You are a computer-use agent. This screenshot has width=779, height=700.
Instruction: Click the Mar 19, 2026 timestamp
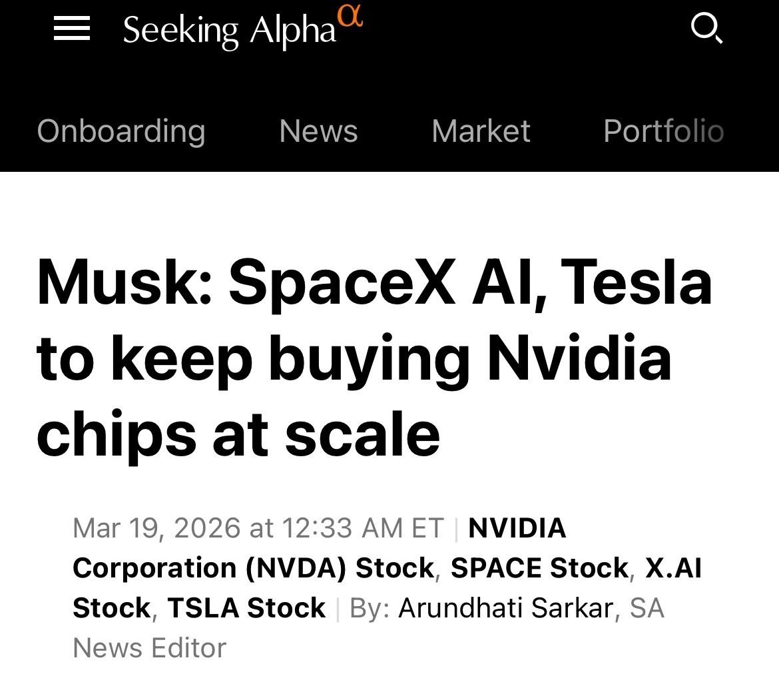click(x=258, y=528)
